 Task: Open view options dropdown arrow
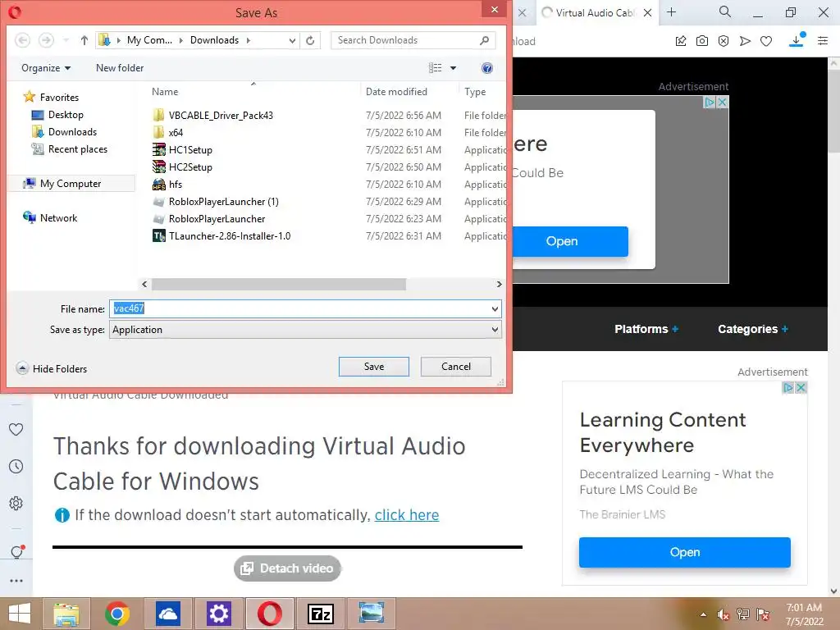click(453, 68)
